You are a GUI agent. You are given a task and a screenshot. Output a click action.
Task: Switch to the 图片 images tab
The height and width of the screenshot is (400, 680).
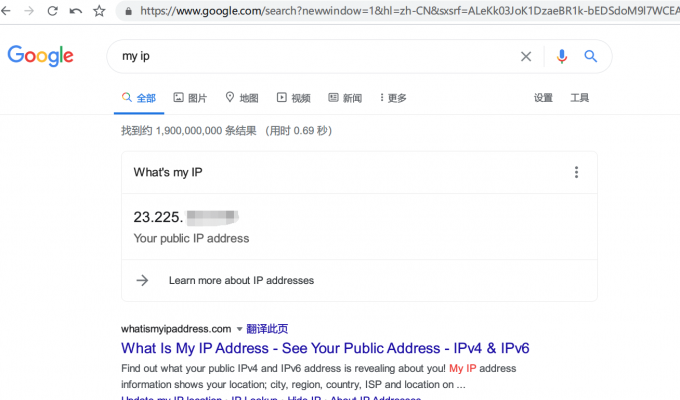pos(190,98)
